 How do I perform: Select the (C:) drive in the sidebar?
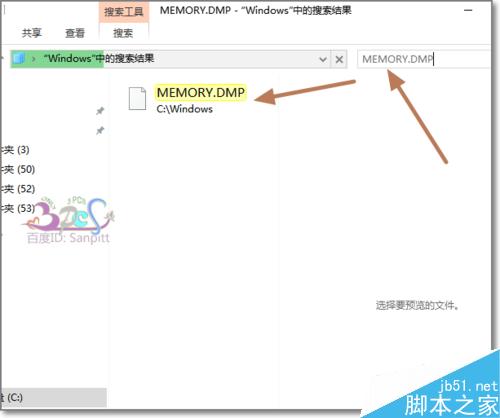53,397
